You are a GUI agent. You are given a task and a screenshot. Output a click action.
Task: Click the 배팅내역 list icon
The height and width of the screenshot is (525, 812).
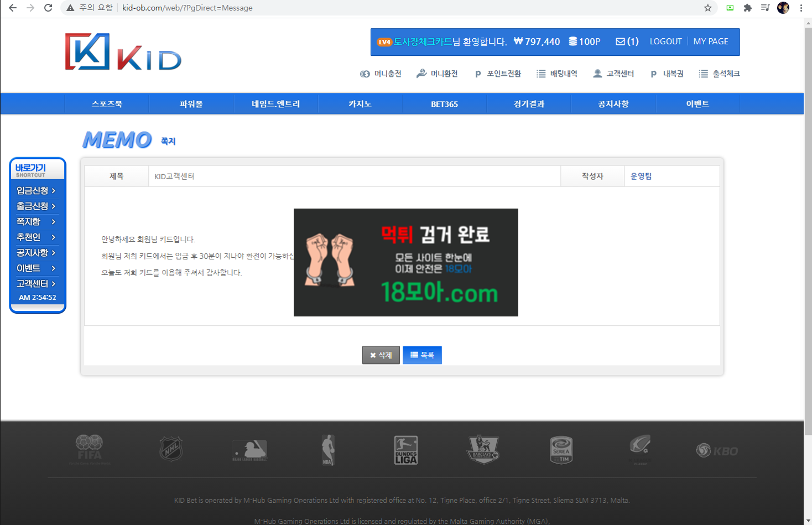[541, 74]
